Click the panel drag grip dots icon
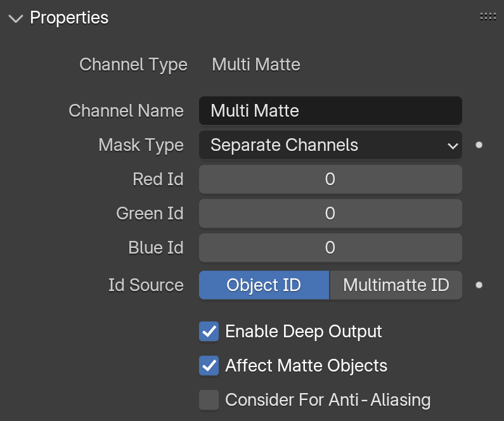 (488, 16)
